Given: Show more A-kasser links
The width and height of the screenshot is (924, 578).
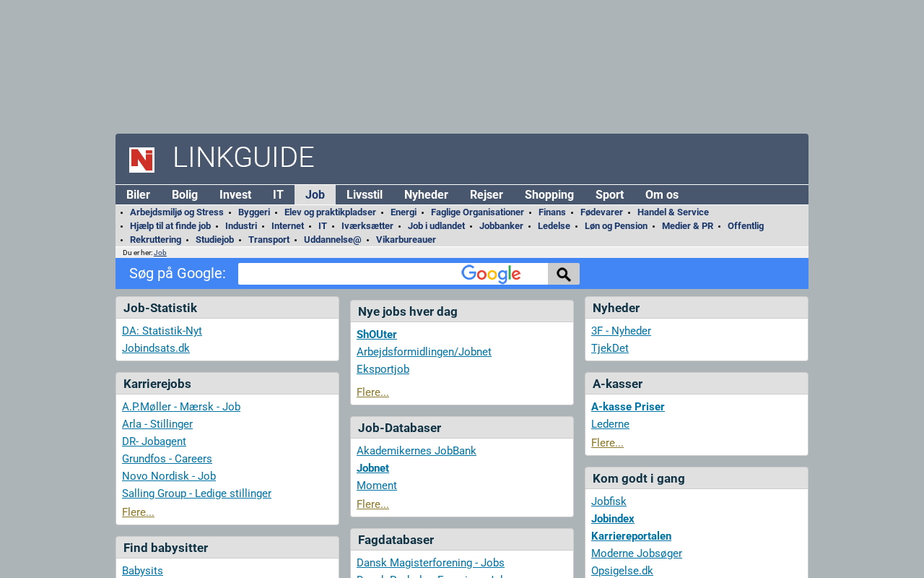Looking at the screenshot, I should click(607, 443).
